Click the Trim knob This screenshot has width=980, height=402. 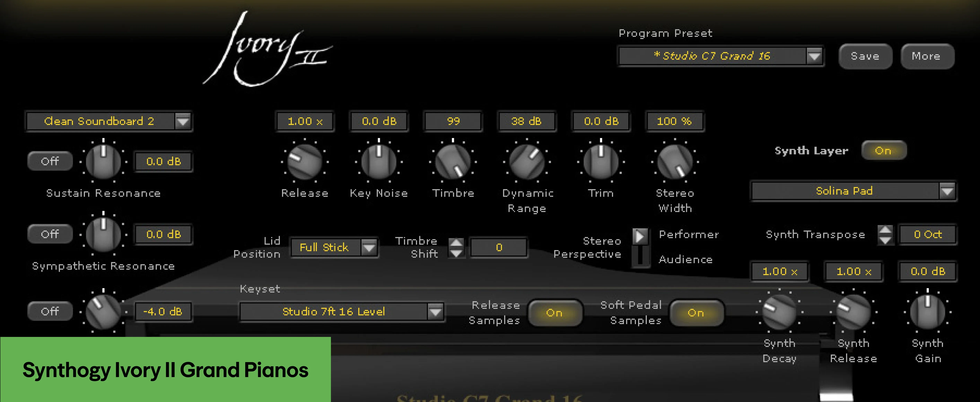tap(601, 162)
